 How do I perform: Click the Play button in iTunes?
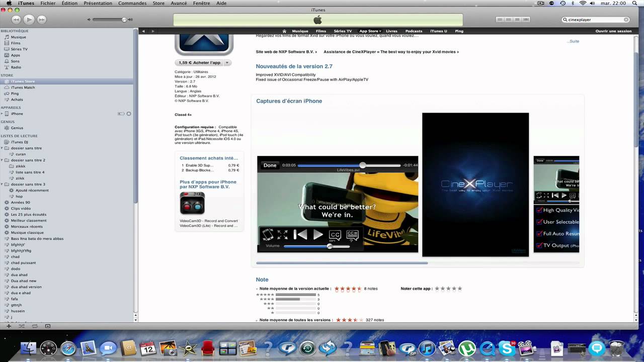(29, 20)
